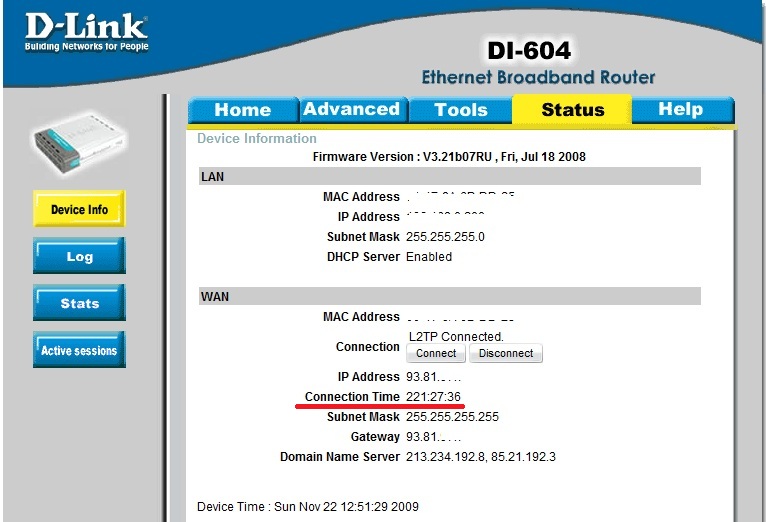The height and width of the screenshot is (522, 766).
Task: Open the Help tab
Action: (x=682, y=109)
